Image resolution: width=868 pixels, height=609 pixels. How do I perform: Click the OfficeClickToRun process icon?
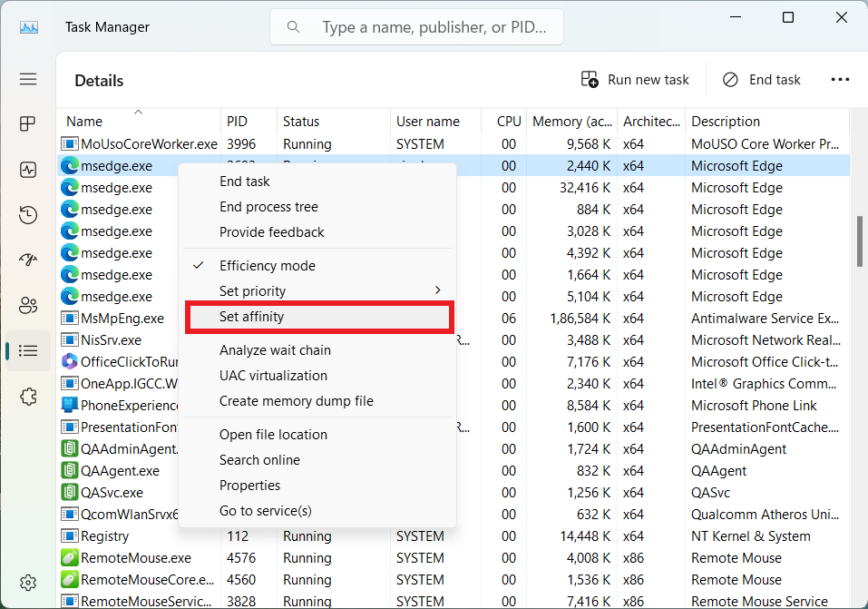pyautogui.click(x=69, y=361)
